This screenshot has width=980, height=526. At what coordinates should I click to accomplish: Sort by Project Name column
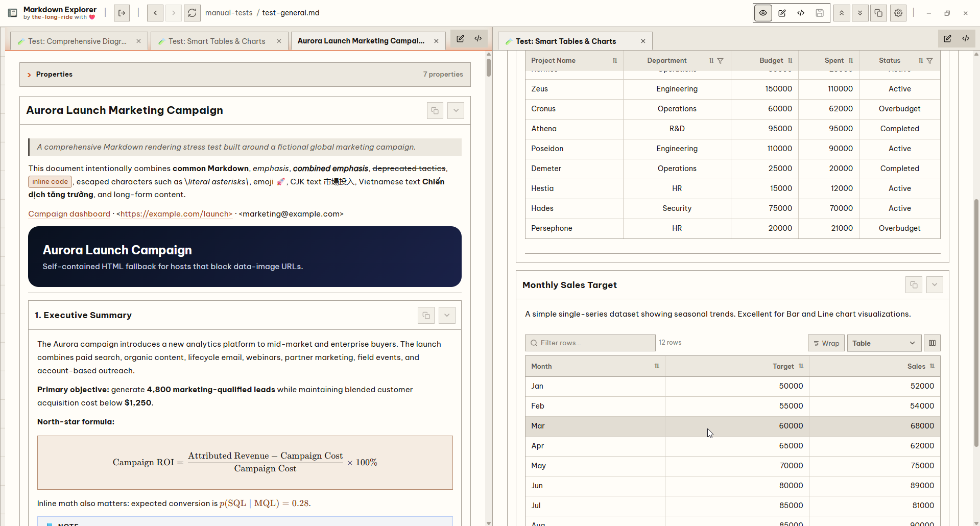[615, 61]
